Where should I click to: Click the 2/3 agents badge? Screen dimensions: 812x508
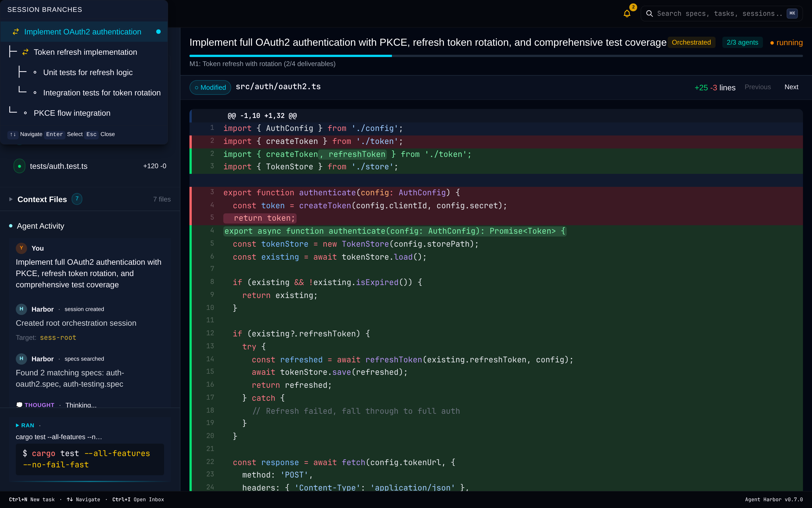pyautogui.click(x=742, y=42)
